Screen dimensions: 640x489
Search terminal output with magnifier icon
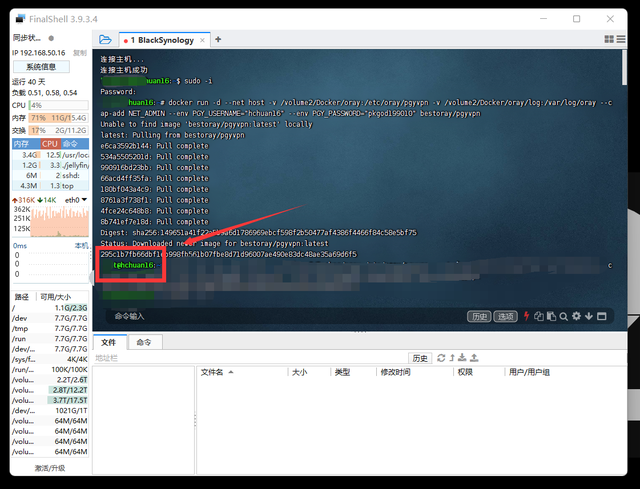(x=564, y=316)
